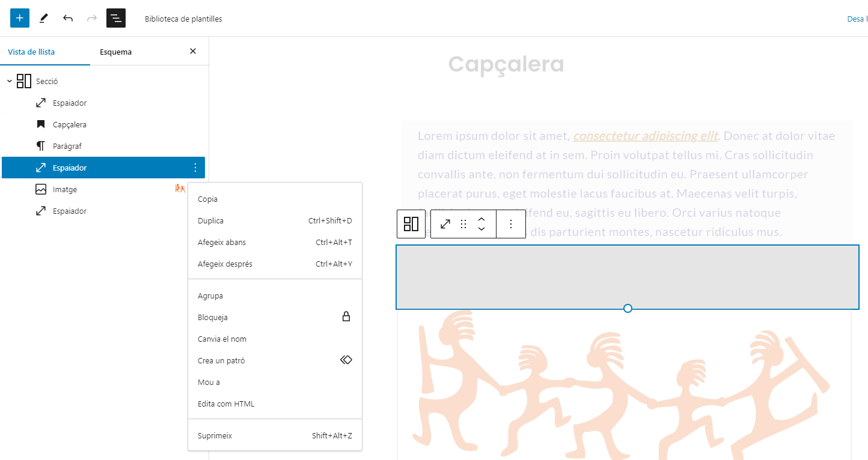Click the blue block inserter plus button

click(x=20, y=18)
